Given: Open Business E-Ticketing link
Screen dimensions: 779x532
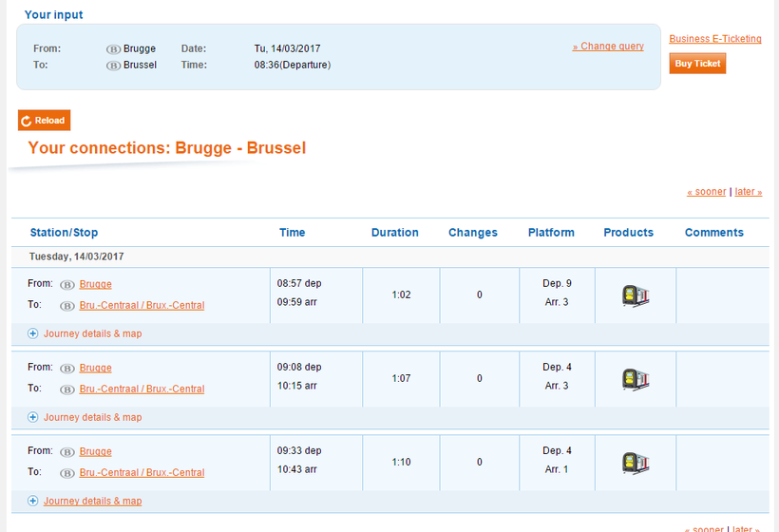Looking at the screenshot, I should pos(714,39).
